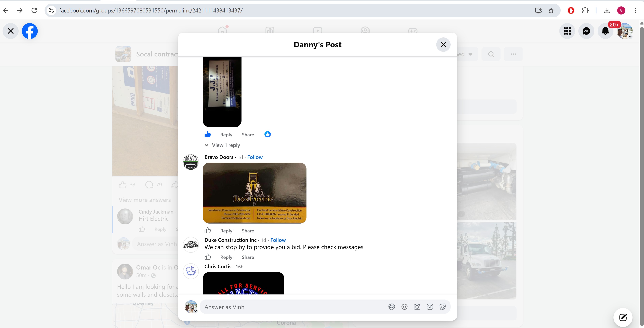Share the J.J.'s Construction card comment

pyautogui.click(x=248, y=135)
